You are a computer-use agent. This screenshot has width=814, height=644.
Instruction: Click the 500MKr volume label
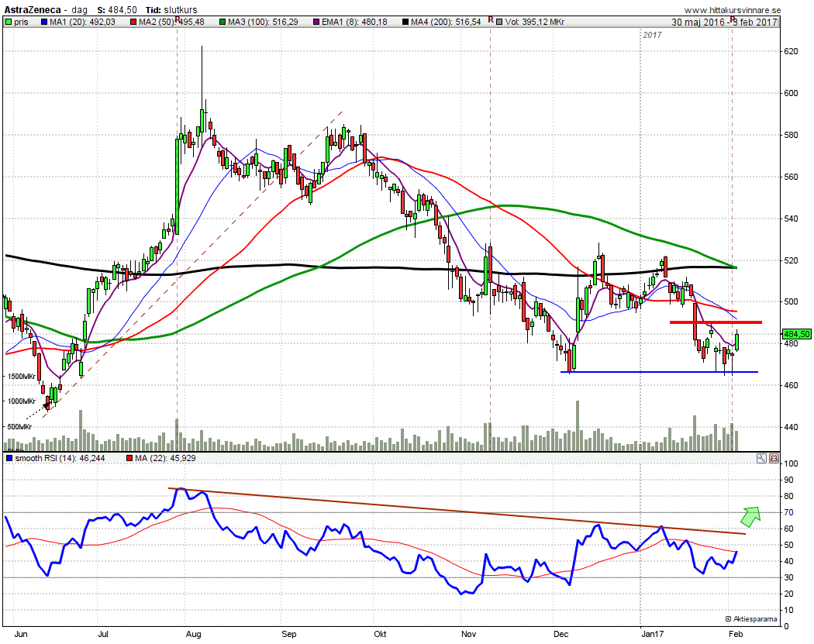point(19,426)
